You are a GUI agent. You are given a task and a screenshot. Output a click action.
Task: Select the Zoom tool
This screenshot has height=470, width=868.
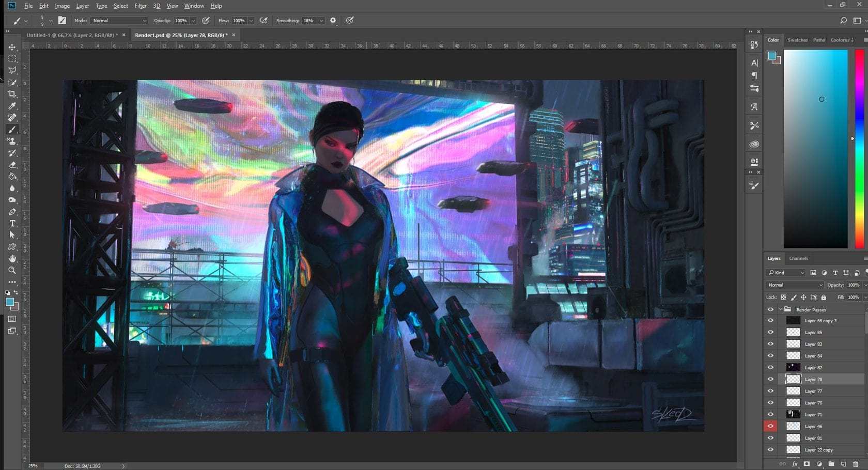[x=12, y=270]
